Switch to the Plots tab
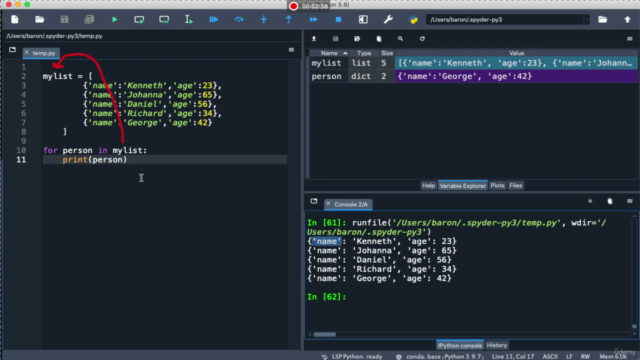 pos(497,186)
